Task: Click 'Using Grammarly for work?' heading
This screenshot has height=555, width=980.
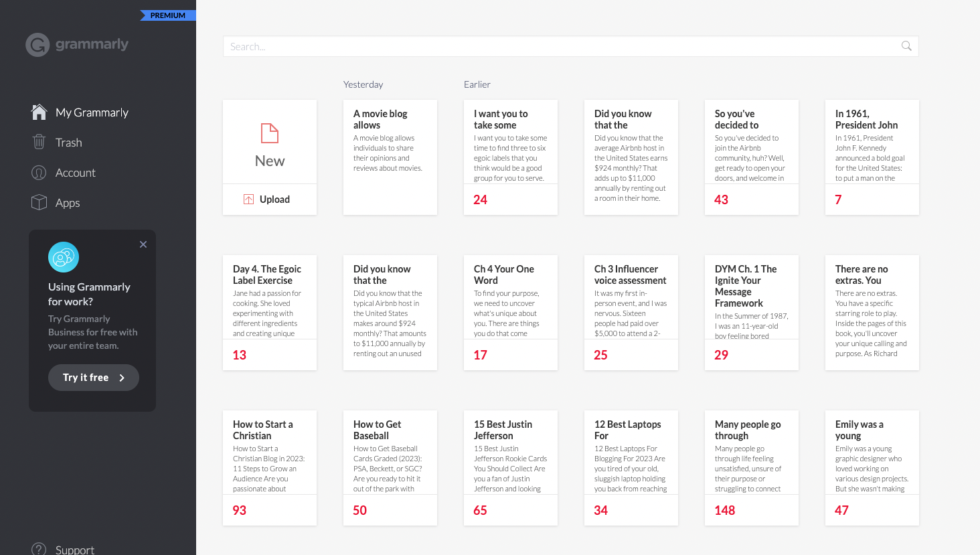Action: point(89,294)
